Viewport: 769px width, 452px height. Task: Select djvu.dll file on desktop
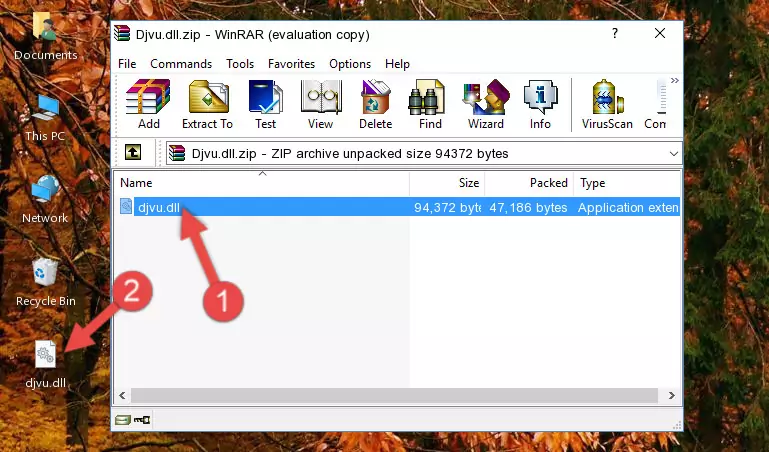pyautogui.click(x=46, y=365)
